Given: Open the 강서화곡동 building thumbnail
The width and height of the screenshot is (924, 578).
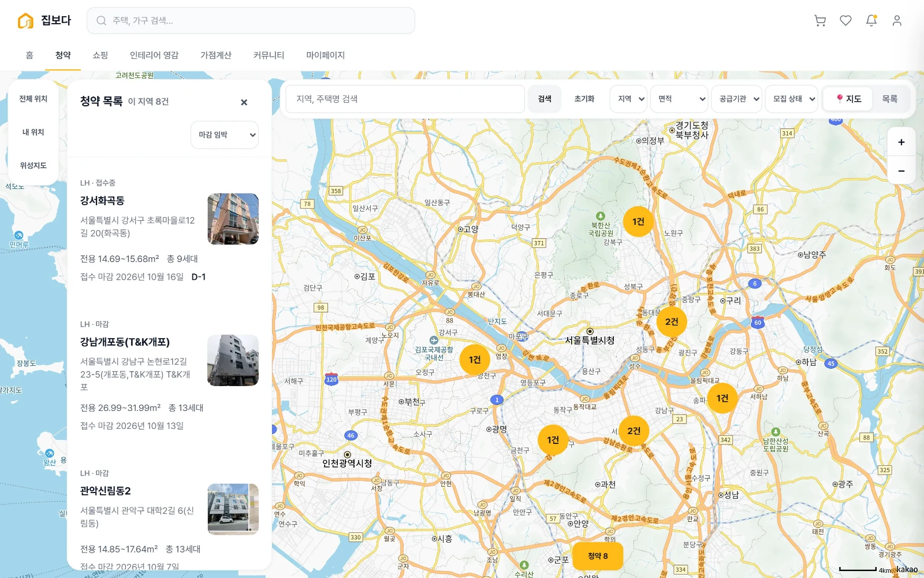Looking at the screenshot, I should pos(233,219).
